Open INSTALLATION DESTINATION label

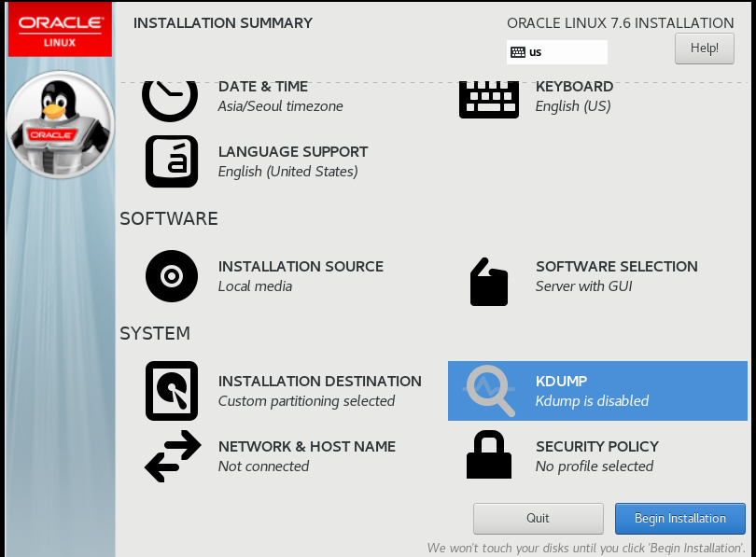click(x=319, y=382)
